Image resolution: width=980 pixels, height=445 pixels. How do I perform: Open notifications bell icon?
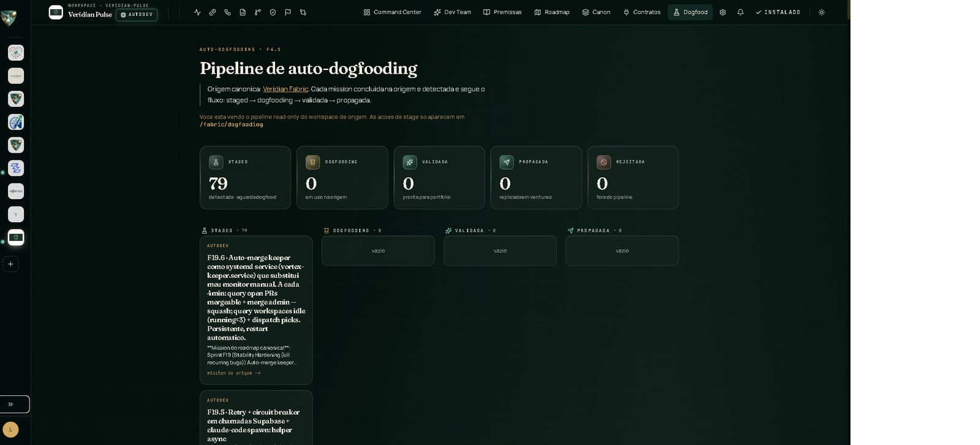coord(741,12)
